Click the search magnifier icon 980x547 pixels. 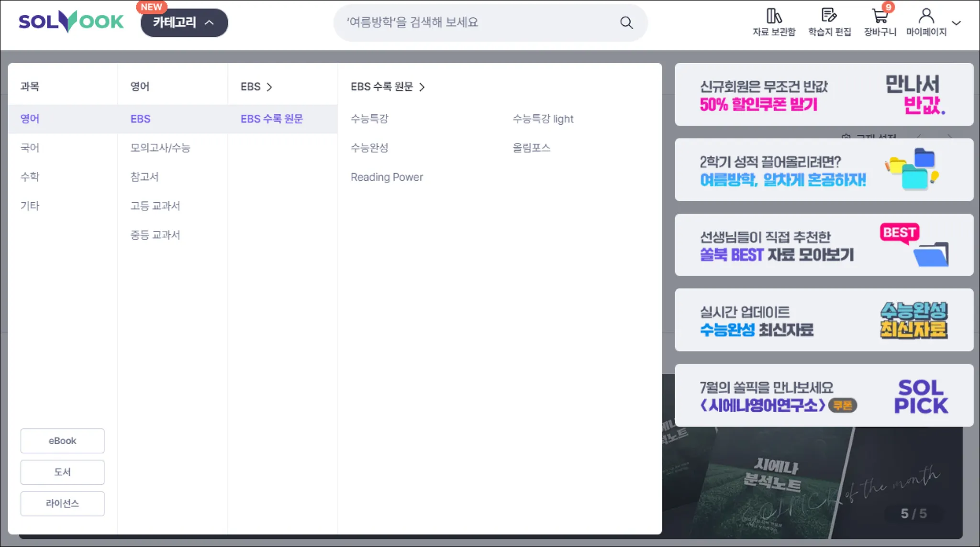(x=626, y=22)
